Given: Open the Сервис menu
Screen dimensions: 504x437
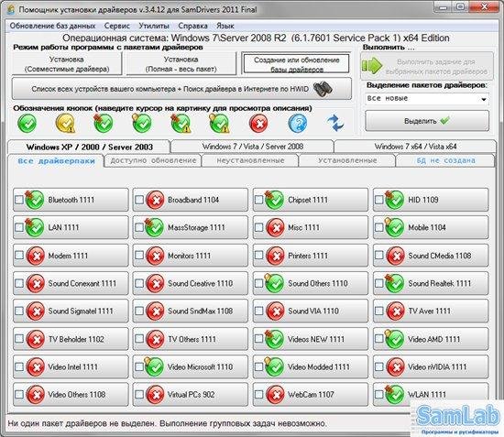Looking at the screenshot, I should (116, 26).
